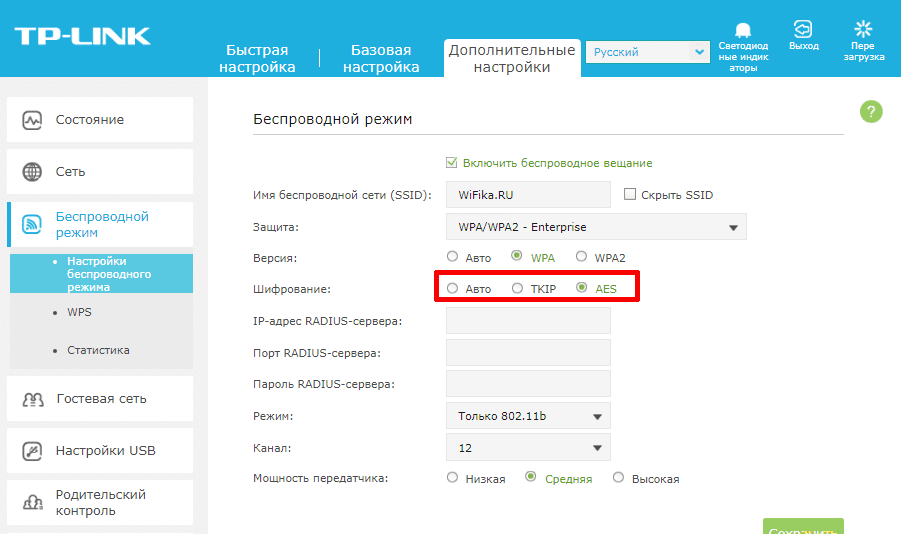
Task: Open the green help question mark icon
Action: point(871,111)
